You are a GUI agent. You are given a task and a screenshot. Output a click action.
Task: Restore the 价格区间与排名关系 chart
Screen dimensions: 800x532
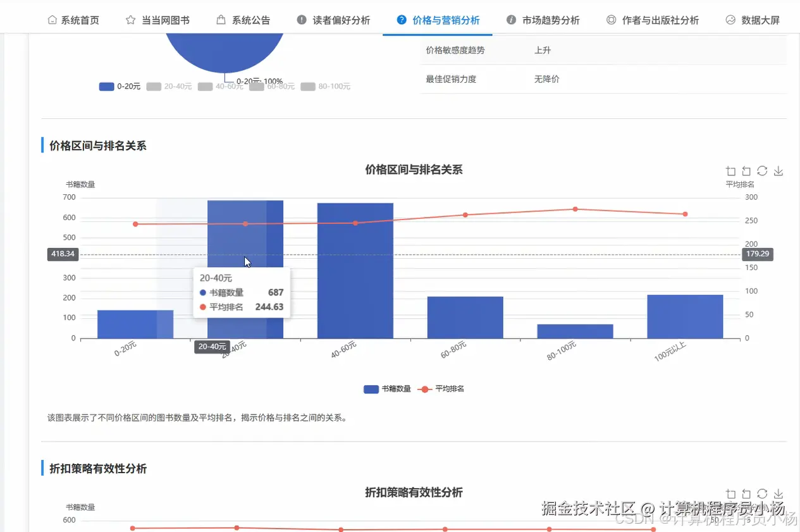tap(762, 171)
